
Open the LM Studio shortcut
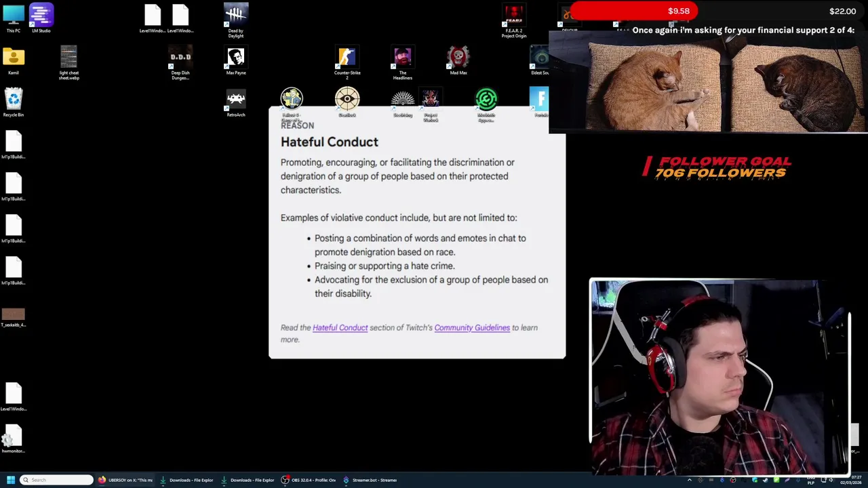(x=41, y=19)
